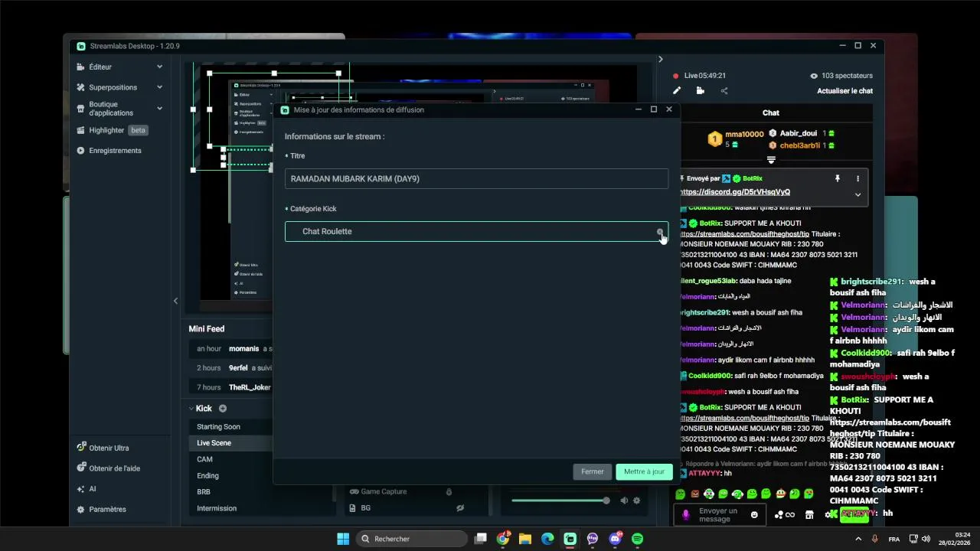
Task: Expand the Éditeur chevron
Action: pyautogui.click(x=159, y=67)
